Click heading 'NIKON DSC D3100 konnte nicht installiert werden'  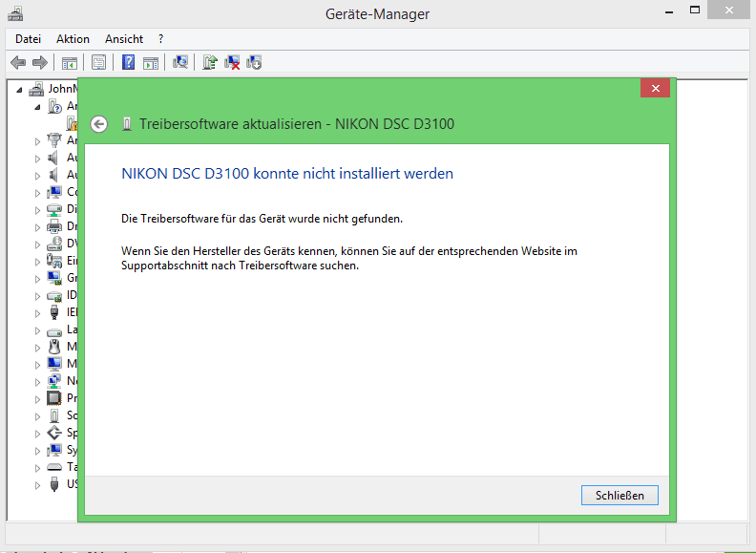pos(287,174)
